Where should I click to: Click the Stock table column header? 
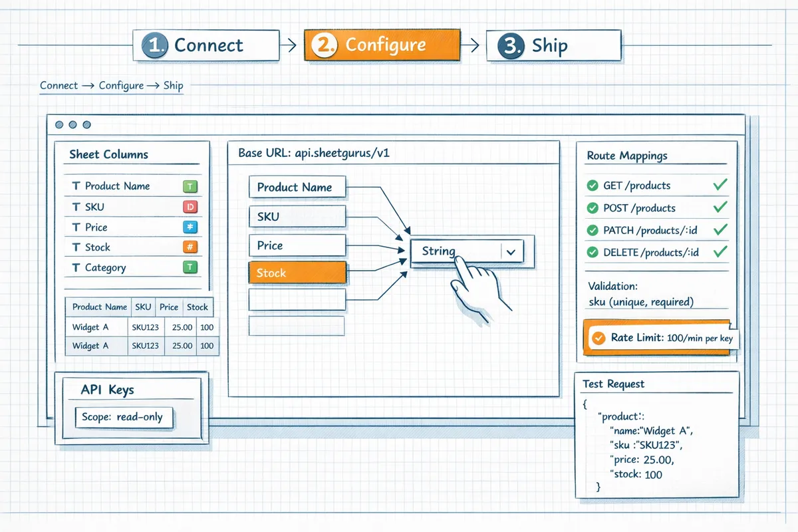[198, 307]
